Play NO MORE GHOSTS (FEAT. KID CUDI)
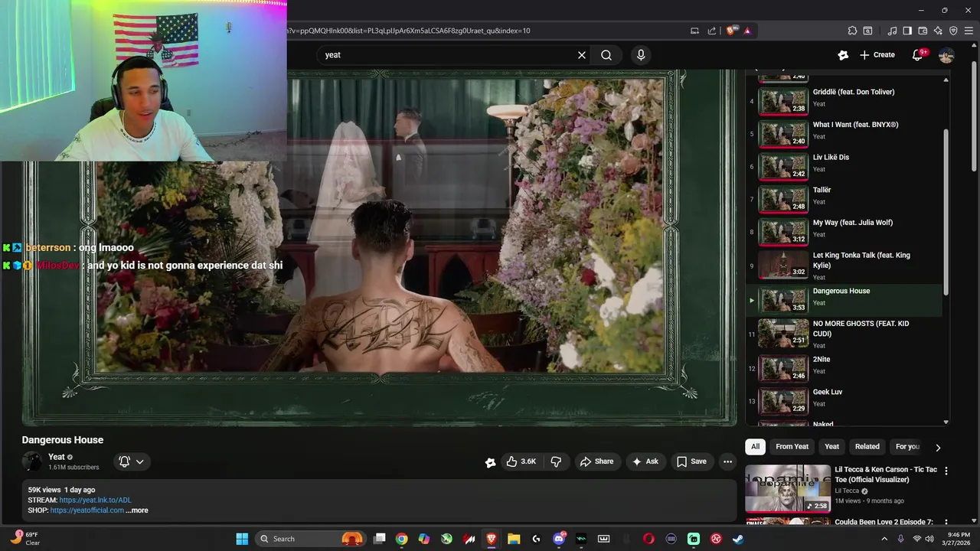980x551 pixels. pyautogui.click(x=846, y=333)
